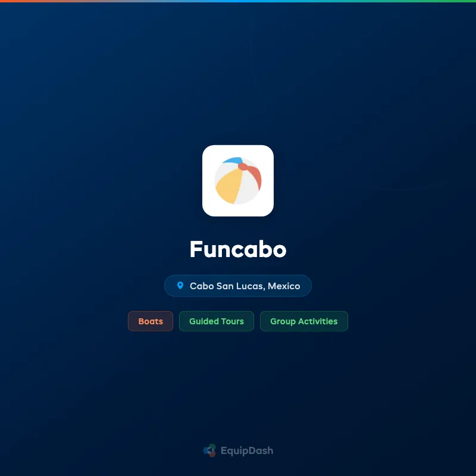The height and width of the screenshot is (476, 476).
Task: Open the EquipDash brand link text
Action: tap(247, 451)
